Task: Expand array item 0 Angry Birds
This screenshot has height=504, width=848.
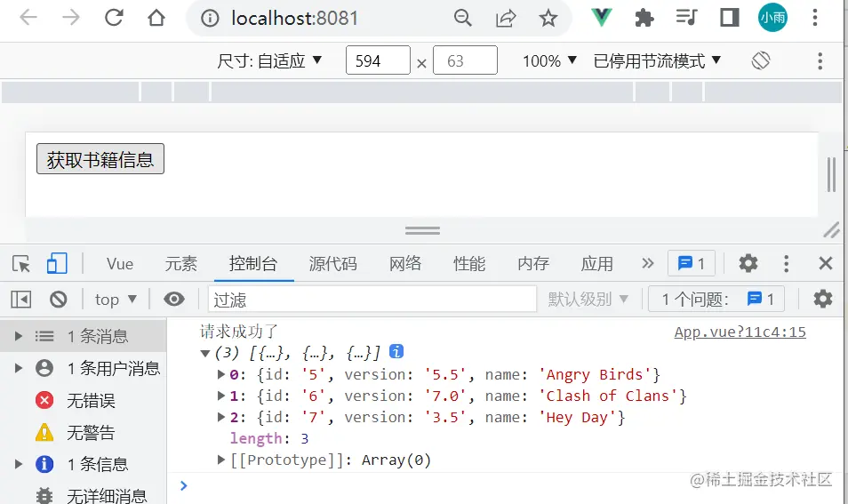Action: 220,374
